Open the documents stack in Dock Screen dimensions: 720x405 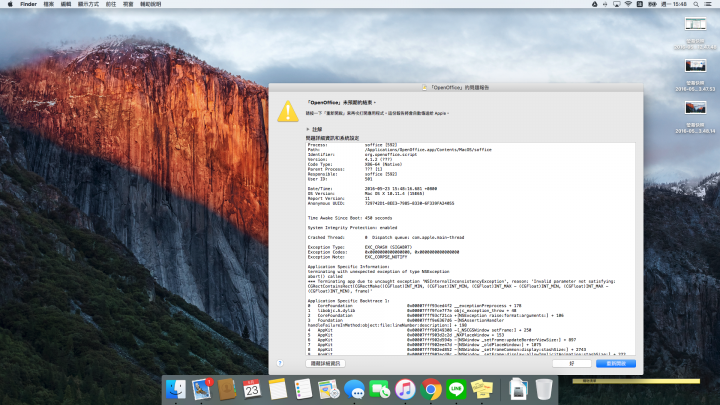click(518, 389)
